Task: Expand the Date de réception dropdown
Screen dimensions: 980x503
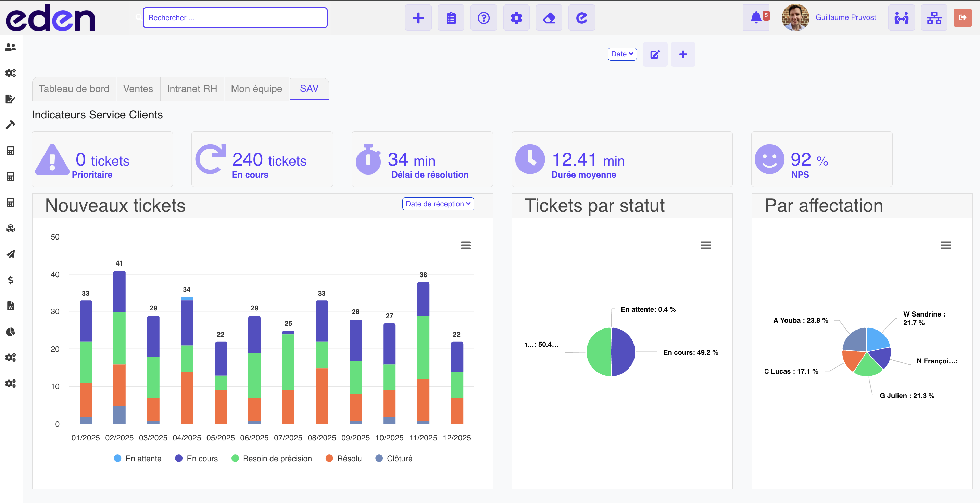Action: (x=438, y=204)
